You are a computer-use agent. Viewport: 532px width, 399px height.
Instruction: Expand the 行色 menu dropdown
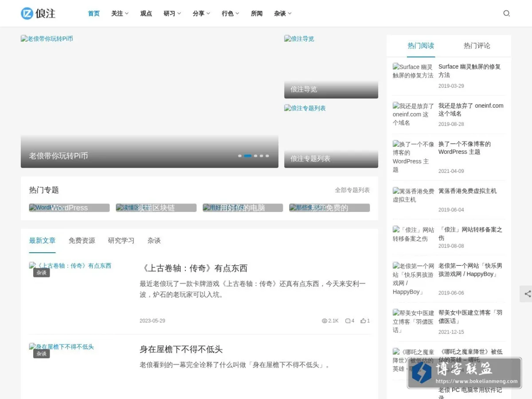[231, 13]
